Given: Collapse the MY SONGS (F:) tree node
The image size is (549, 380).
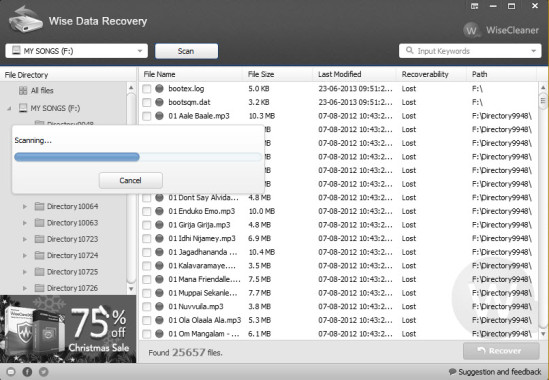Looking at the screenshot, I should pyautogui.click(x=9, y=109).
